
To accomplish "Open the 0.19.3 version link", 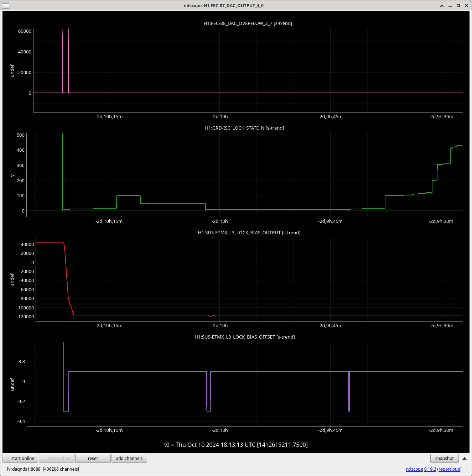I will [430, 469].
